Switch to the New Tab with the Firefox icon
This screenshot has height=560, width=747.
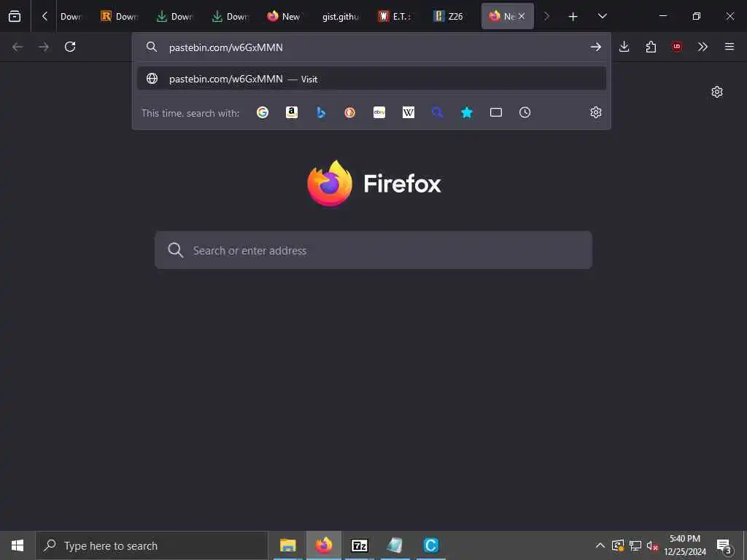click(285, 16)
